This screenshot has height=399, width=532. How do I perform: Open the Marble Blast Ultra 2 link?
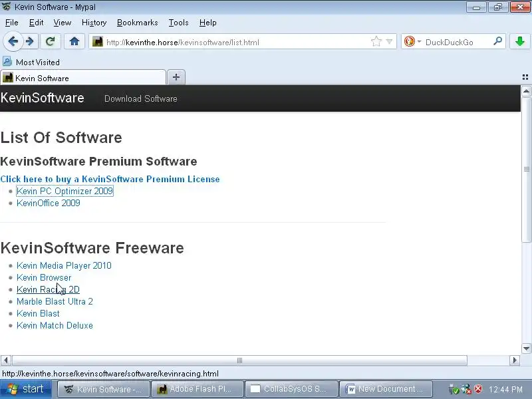point(55,301)
